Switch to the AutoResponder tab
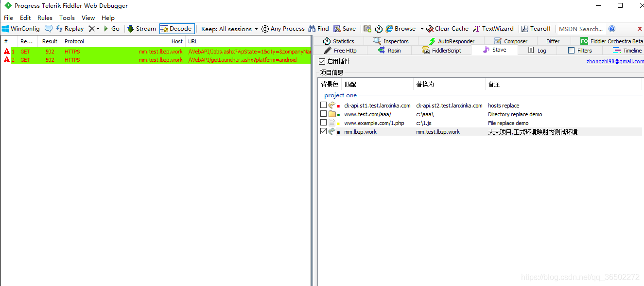This screenshot has width=644, height=286. (x=451, y=41)
